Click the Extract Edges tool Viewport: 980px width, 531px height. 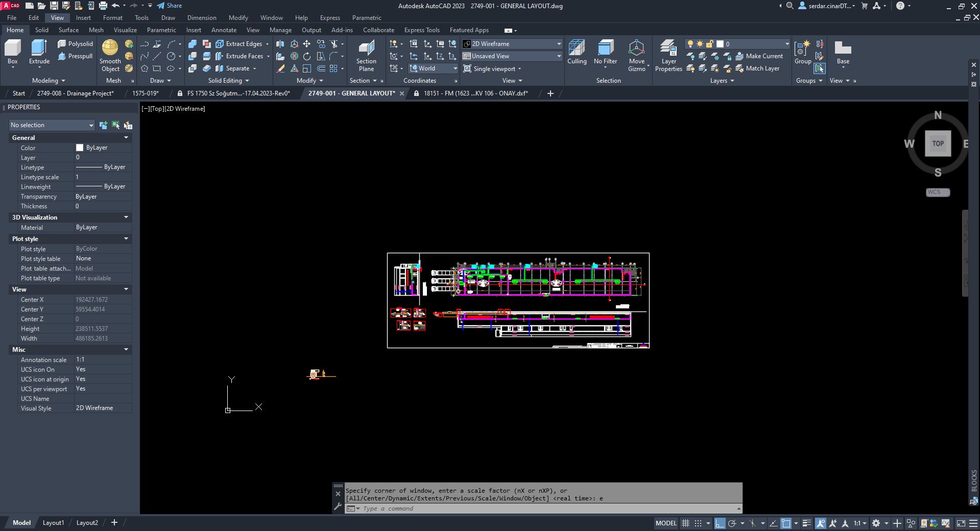[x=240, y=43]
